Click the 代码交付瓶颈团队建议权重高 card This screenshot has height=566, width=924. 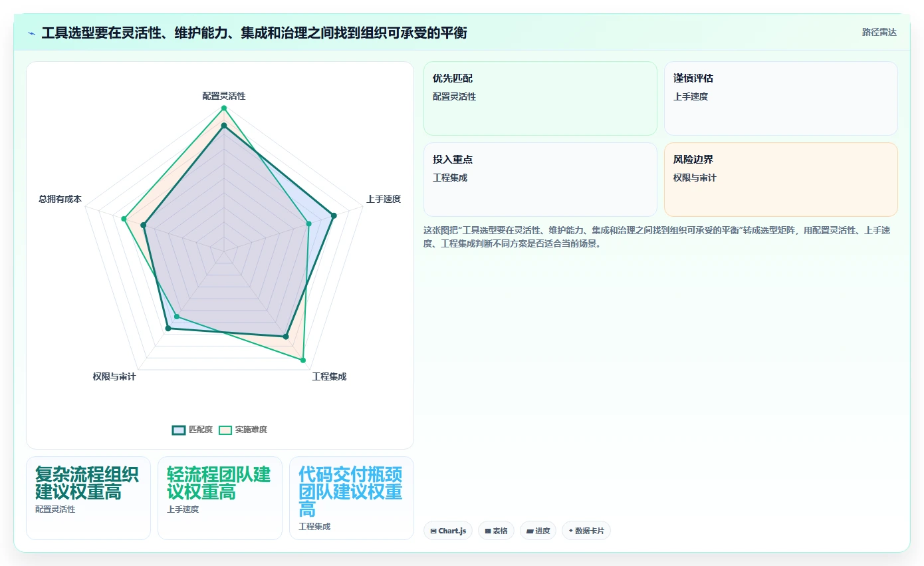coord(352,498)
